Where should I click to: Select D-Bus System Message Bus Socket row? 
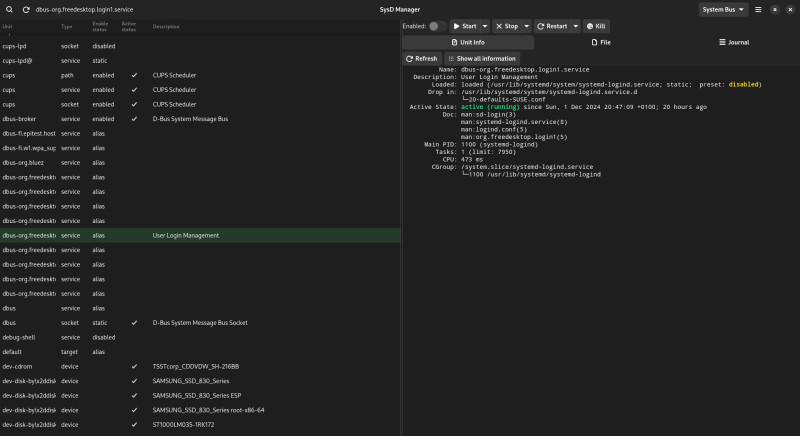click(x=200, y=323)
